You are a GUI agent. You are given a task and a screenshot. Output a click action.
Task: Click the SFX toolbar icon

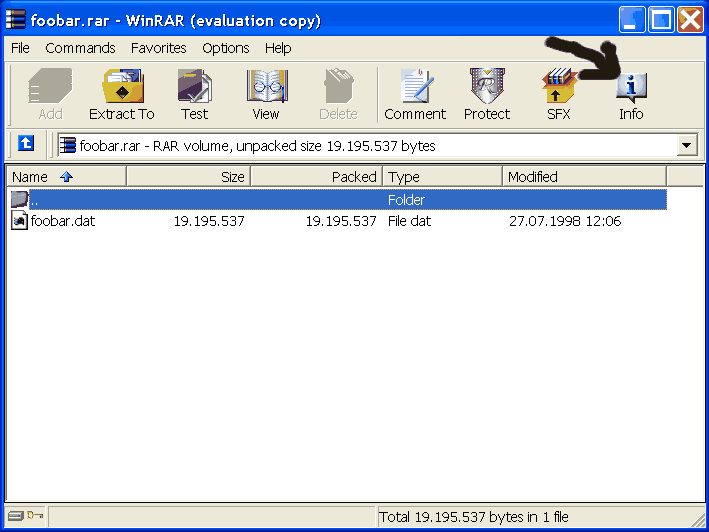(559, 86)
